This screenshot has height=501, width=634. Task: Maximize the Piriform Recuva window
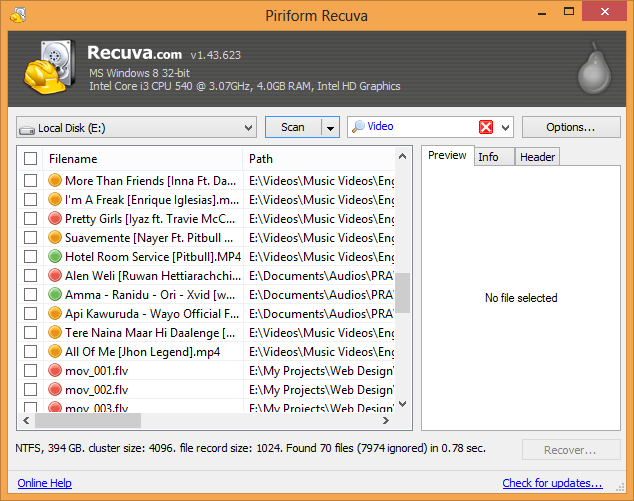[x=569, y=11]
